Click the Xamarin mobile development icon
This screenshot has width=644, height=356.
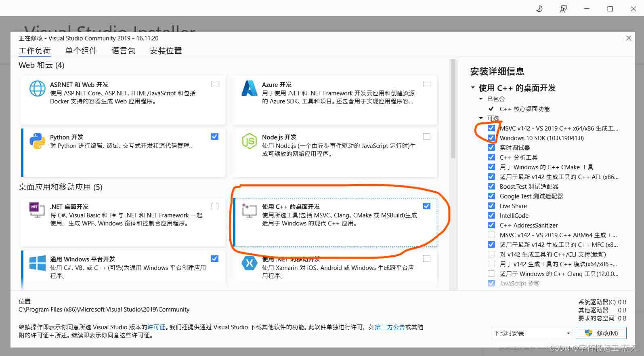point(249,263)
